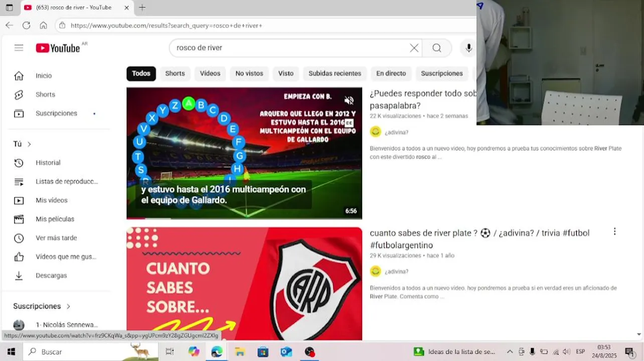Screen dimensions: 644x361
Task: Open the Windows notification center
Action: [629, 352]
